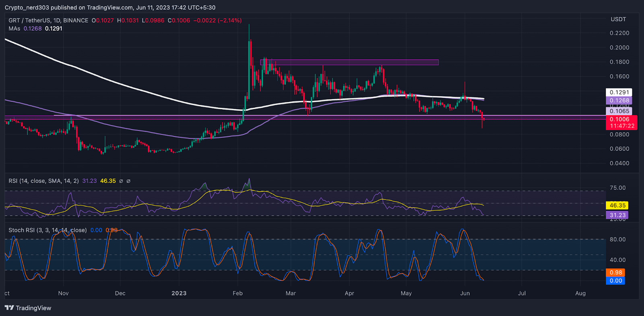Click the open price O0.1027 value
Screen dimensions: 644x316
103,20
